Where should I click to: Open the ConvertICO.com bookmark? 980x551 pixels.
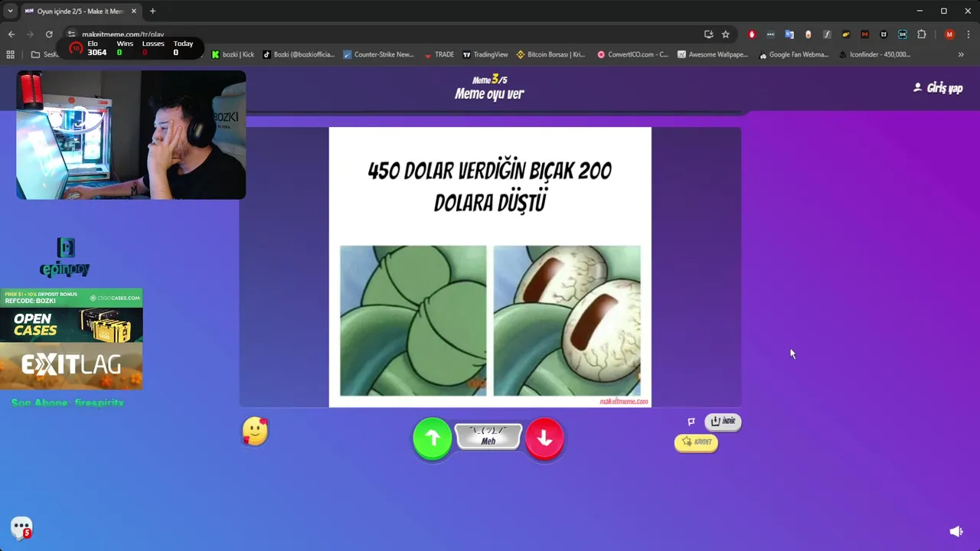point(632,54)
